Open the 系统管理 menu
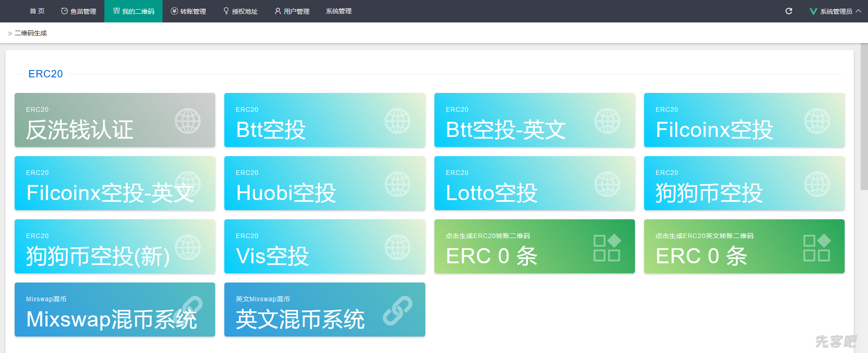 [338, 11]
